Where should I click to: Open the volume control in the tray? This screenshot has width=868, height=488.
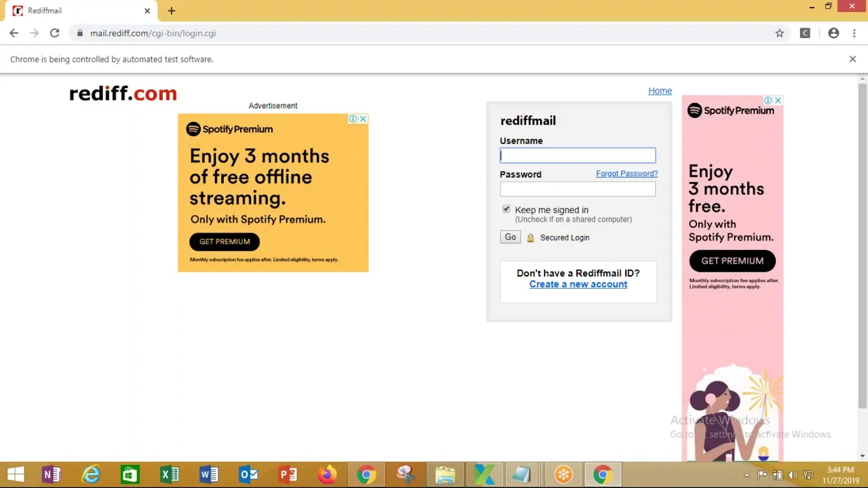pos(792,475)
